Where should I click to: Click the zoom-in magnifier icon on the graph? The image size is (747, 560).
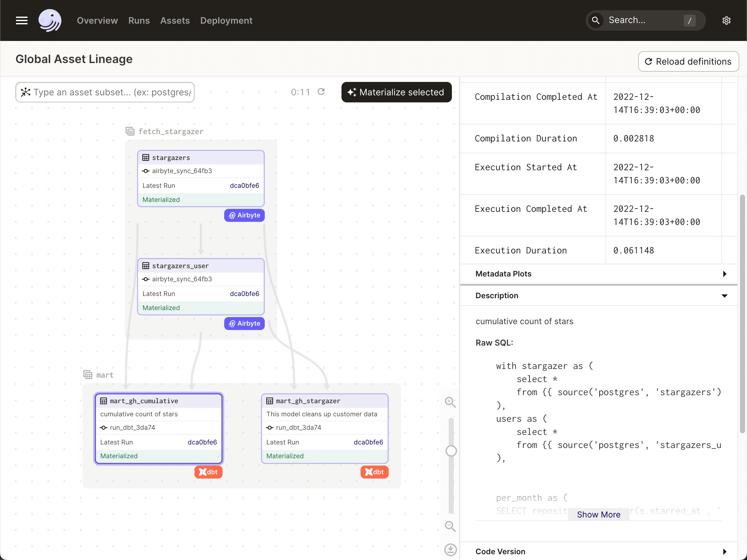pyautogui.click(x=450, y=402)
